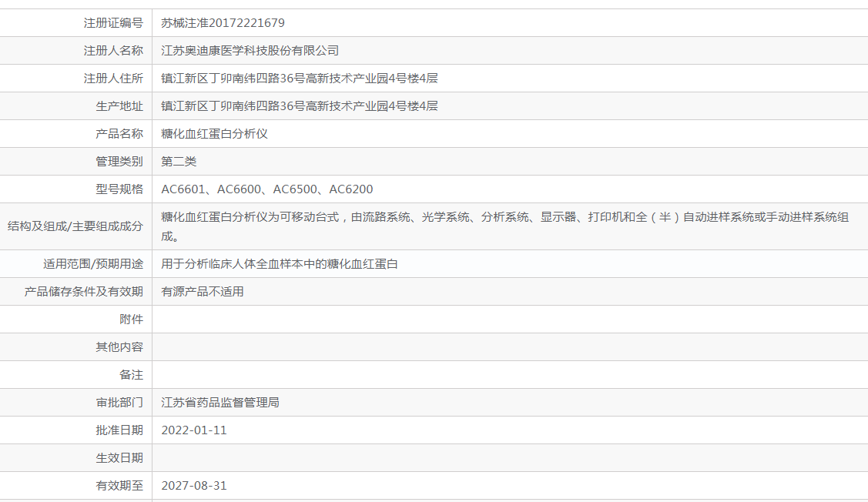Click expiry date 2027-08-31
868x502 pixels.
pos(194,485)
